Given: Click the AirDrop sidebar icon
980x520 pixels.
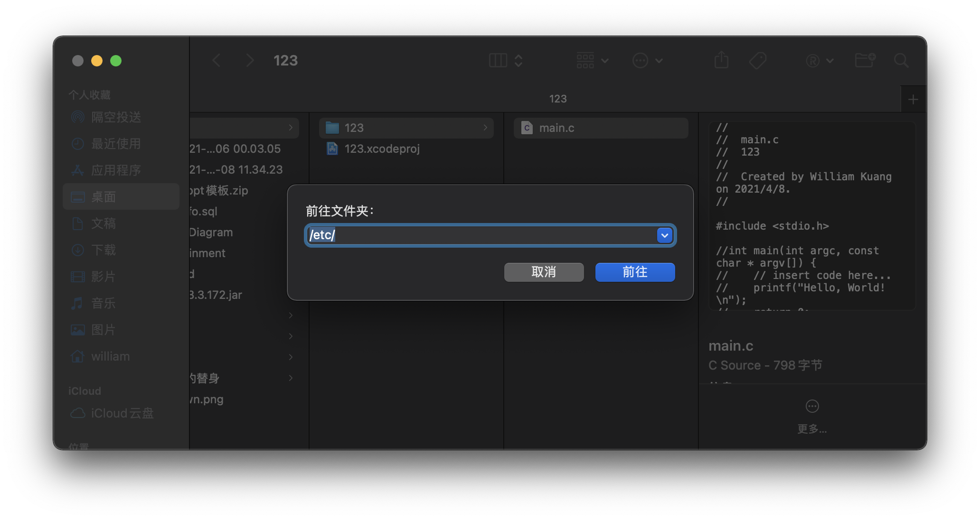Looking at the screenshot, I should click(x=77, y=117).
